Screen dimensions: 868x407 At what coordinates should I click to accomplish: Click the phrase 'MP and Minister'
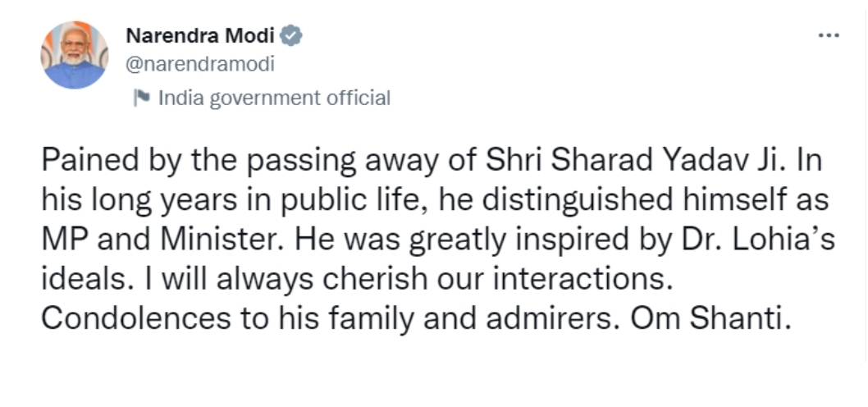pos(164,240)
